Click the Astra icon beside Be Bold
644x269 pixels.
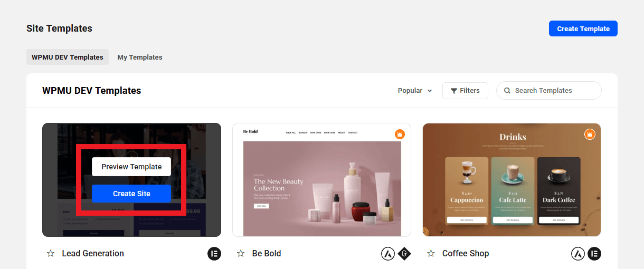click(x=388, y=254)
